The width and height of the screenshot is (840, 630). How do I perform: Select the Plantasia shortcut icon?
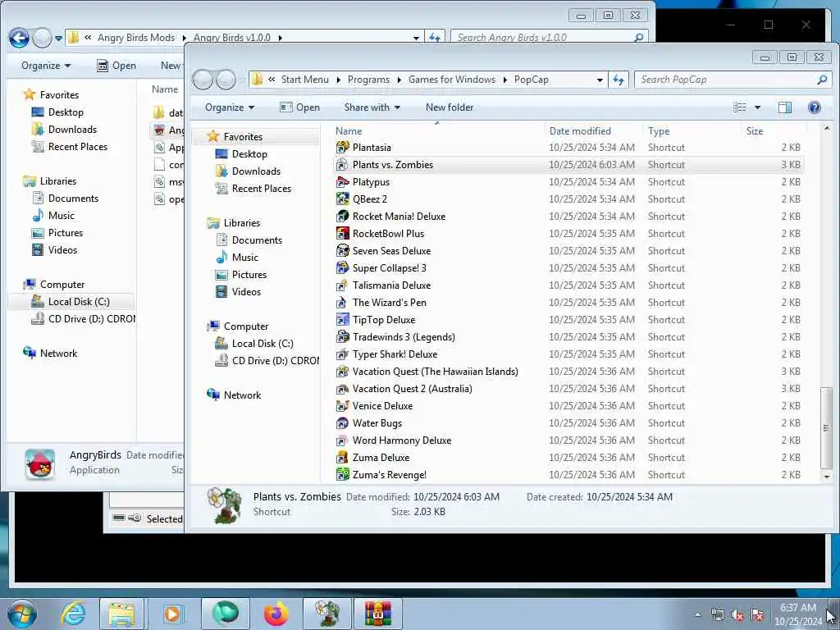[x=342, y=148]
